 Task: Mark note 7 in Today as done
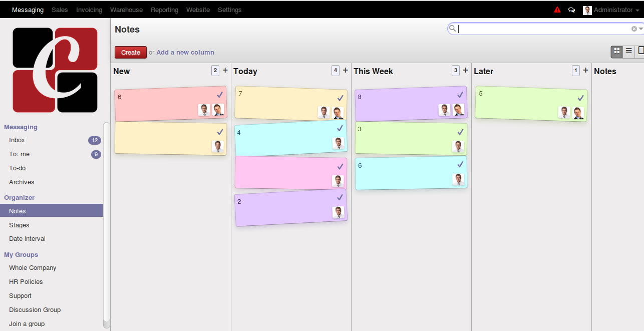tap(340, 98)
